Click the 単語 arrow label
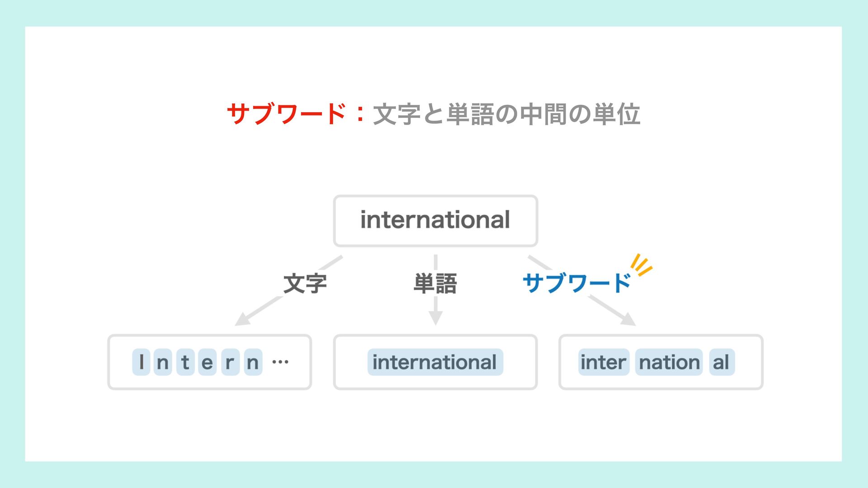The height and width of the screenshot is (488, 868). (x=435, y=284)
